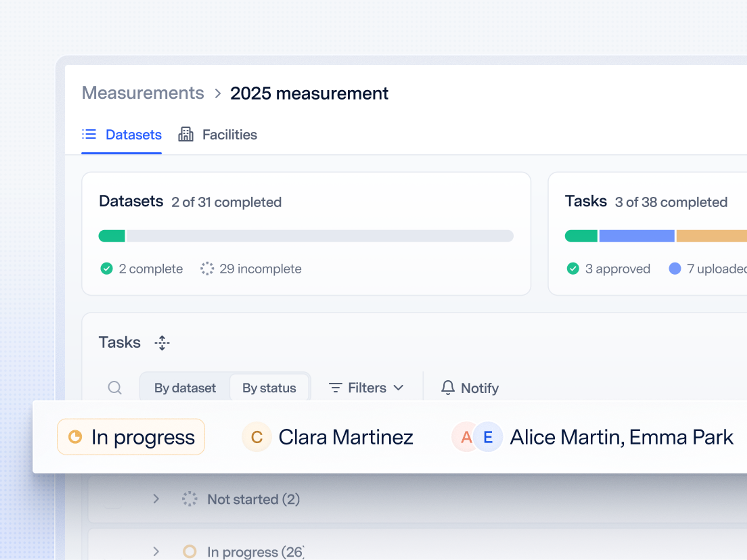Switch to the Datasets tab

point(122,135)
